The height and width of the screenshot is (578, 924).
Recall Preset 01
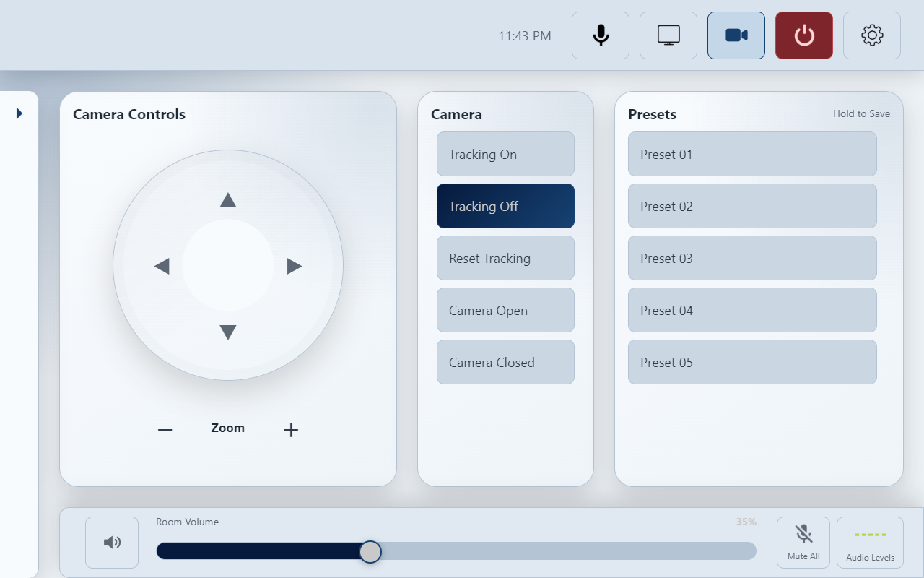[752, 154]
